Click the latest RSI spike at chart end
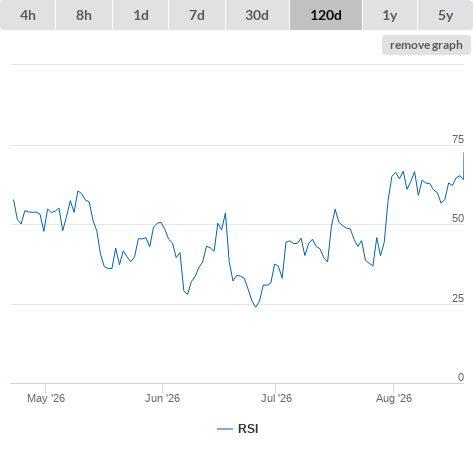Screen dimensions: 474x455 [x=463, y=153]
